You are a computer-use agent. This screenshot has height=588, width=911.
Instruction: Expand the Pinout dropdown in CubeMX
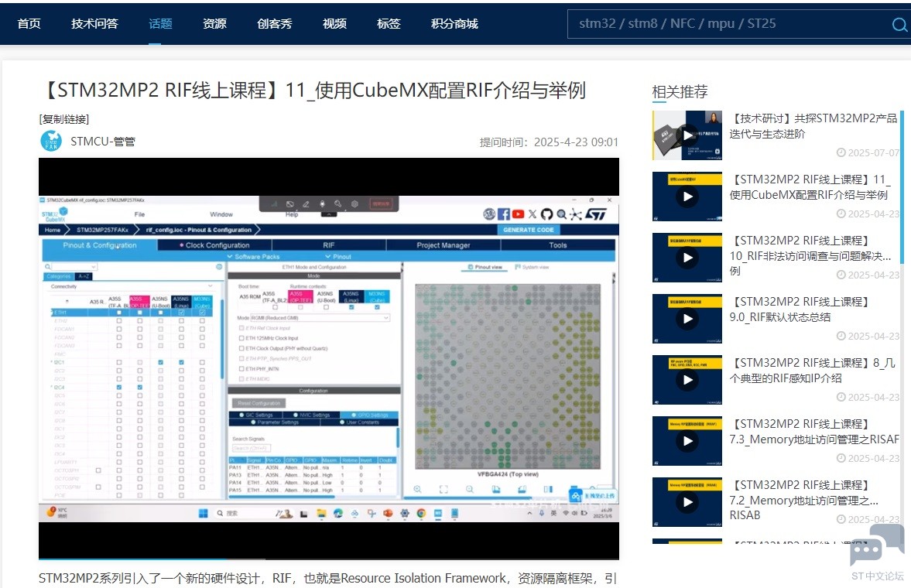click(338, 256)
